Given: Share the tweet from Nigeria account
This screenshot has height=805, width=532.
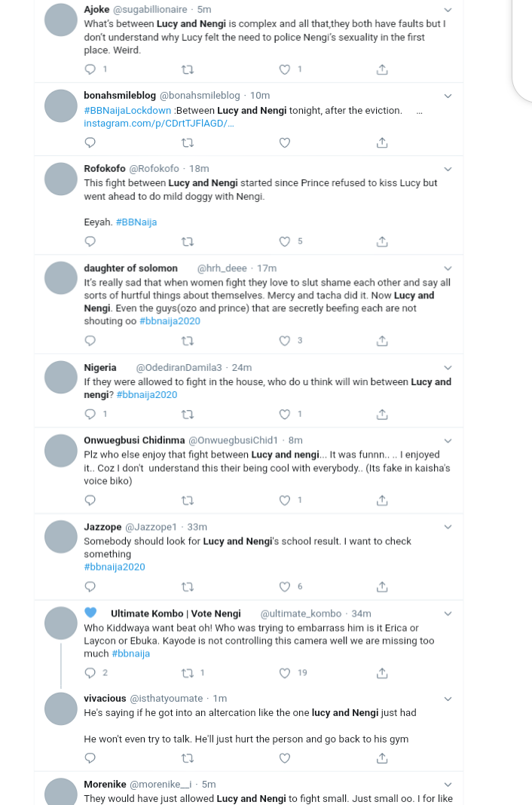Looking at the screenshot, I should point(382,414).
